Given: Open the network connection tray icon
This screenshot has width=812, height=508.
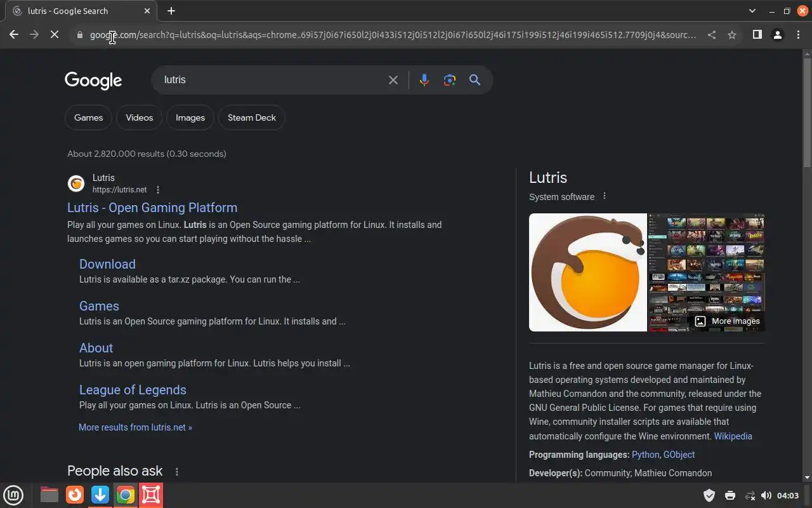Looking at the screenshot, I should [750, 495].
